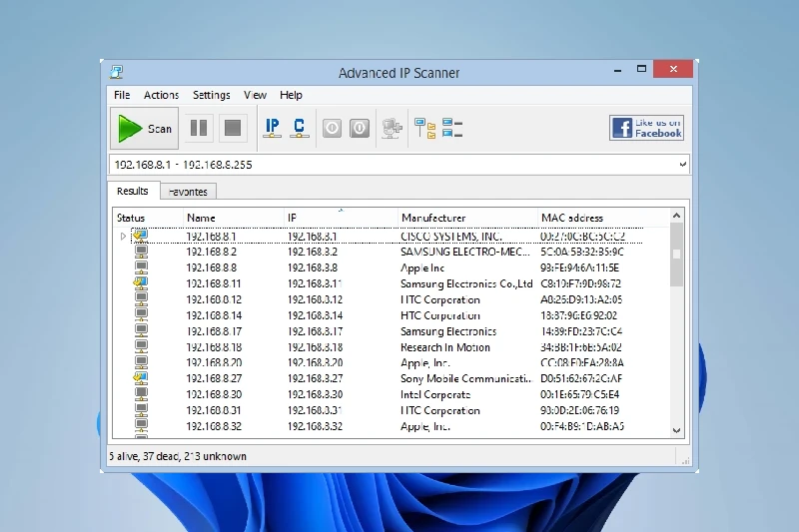Image resolution: width=799 pixels, height=532 pixels.
Task: Click scrollbar up arrow in results list
Action: coord(676,216)
